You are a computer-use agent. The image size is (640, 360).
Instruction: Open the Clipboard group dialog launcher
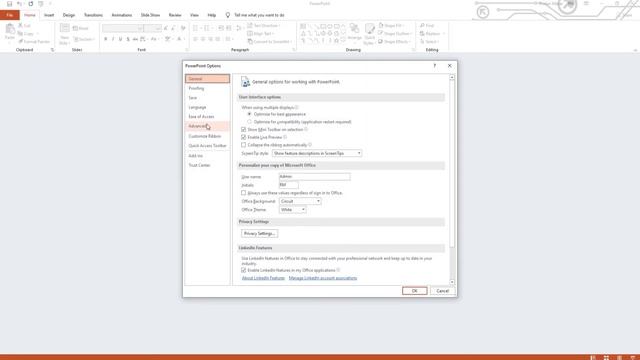(52, 50)
